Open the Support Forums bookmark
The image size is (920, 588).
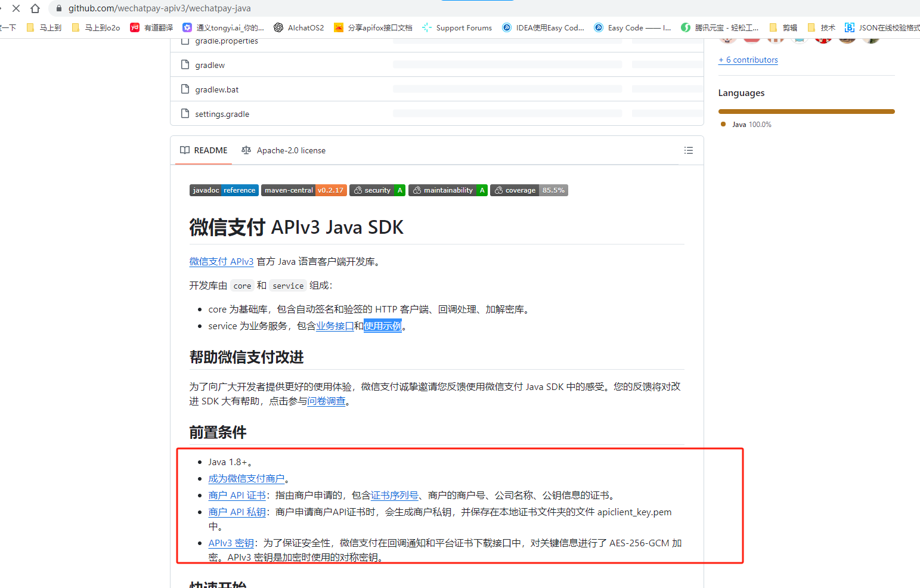tap(457, 27)
